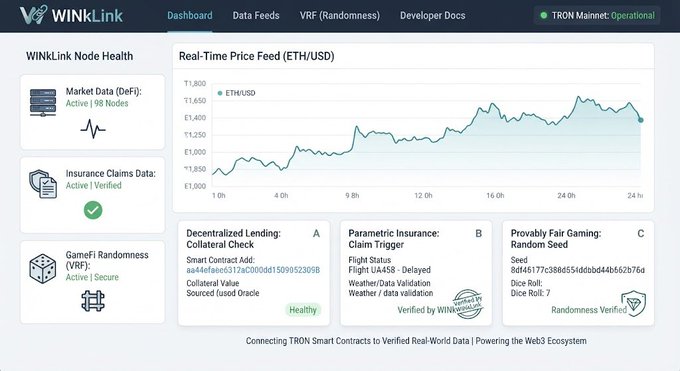Click the server stack icon for Market Data
The height and width of the screenshot is (371, 680).
pyautogui.click(x=42, y=103)
